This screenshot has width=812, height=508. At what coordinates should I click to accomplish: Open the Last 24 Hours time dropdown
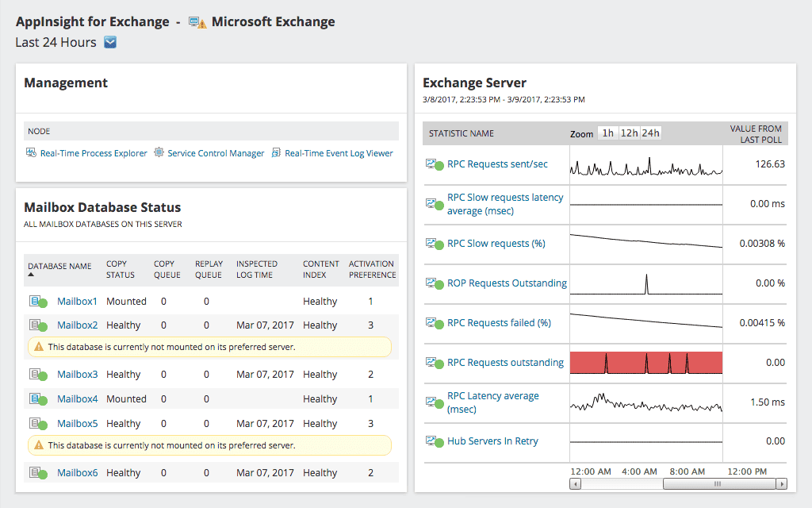coord(109,42)
